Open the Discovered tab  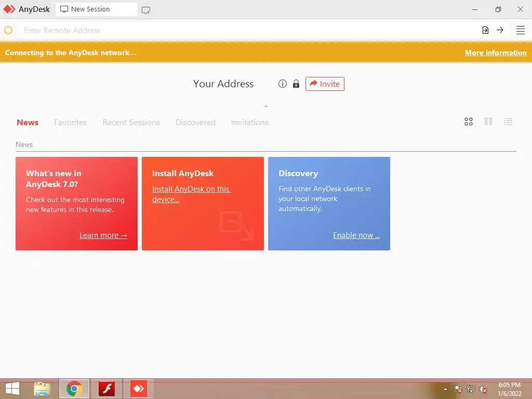(195, 123)
